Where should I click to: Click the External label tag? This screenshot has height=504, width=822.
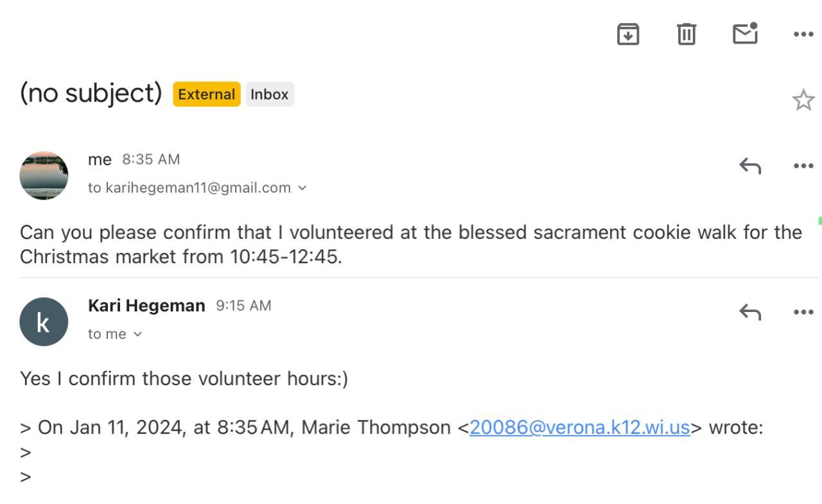(x=206, y=94)
